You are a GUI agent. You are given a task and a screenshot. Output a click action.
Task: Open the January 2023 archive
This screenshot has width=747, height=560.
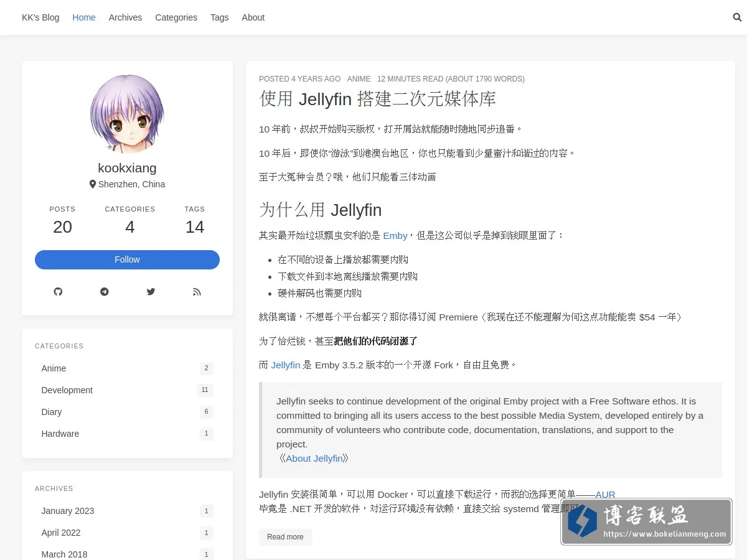(127, 511)
